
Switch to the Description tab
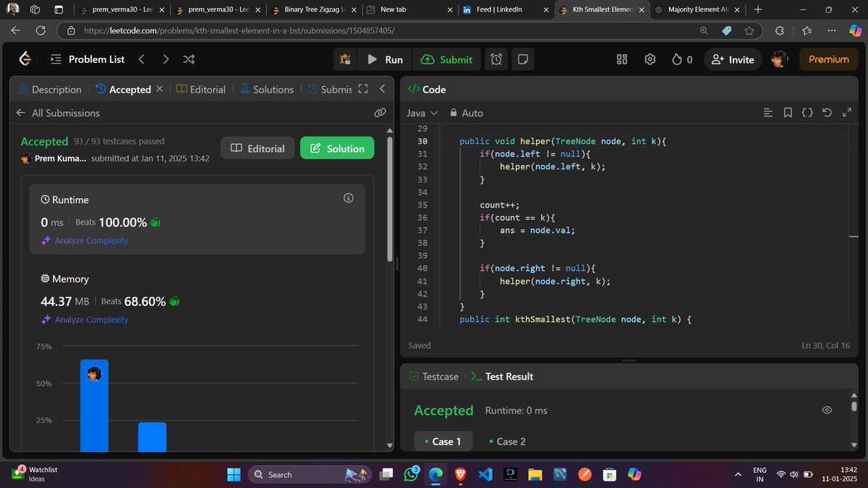pyautogui.click(x=50, y=90)
